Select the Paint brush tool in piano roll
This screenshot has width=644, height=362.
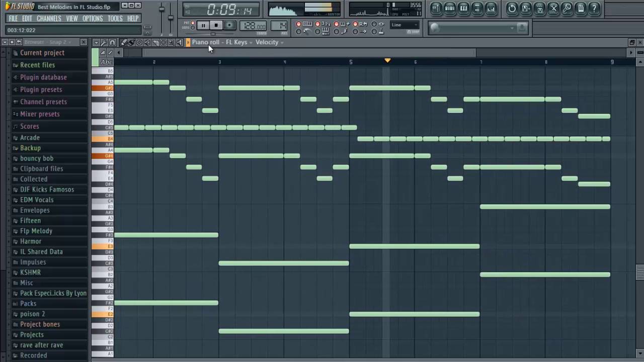[x=131, y=43]
